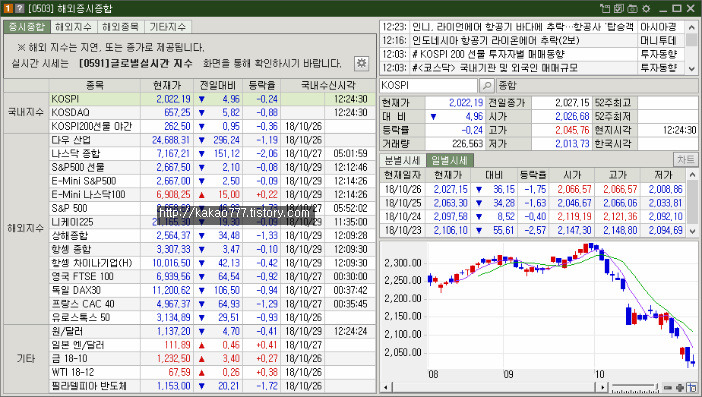Select the 항셍 종합 row
The width and height of the screenshot is (702, 397).
[x=212, y=249]
